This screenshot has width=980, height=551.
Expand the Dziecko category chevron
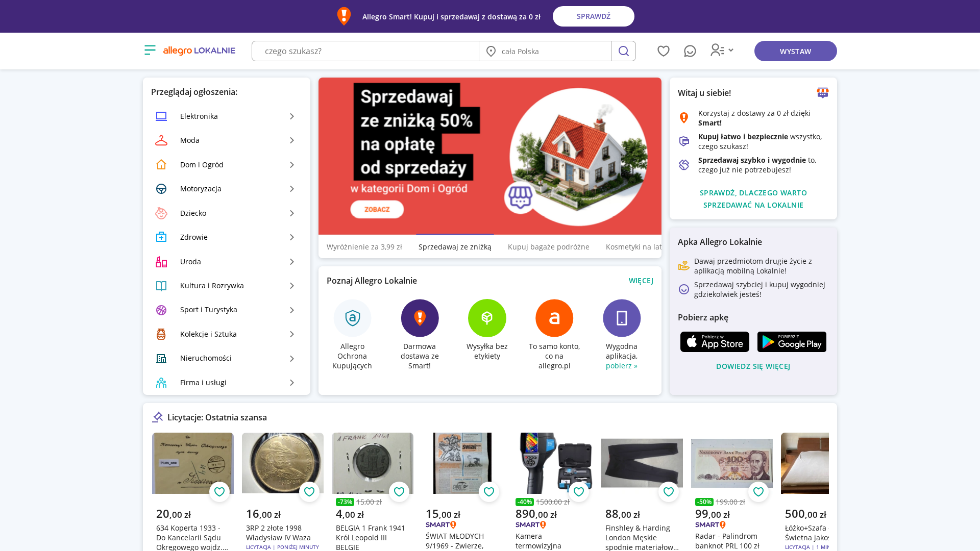click(292, 213)
